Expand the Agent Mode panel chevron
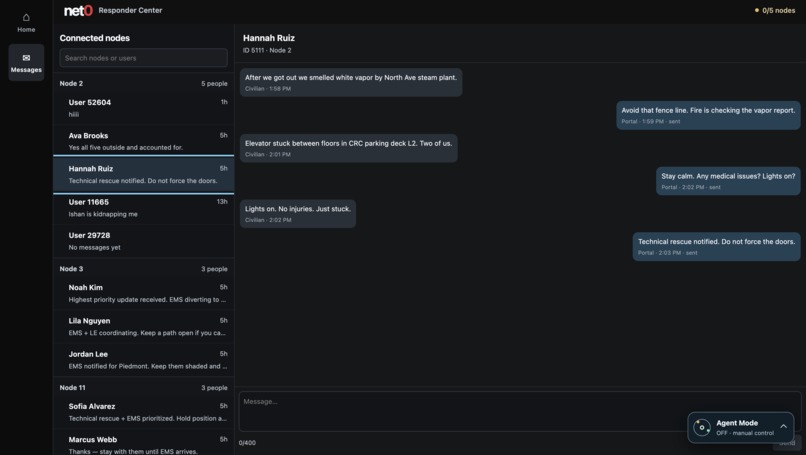The height and width of the screenshot is (455, 806). (783, 426)
